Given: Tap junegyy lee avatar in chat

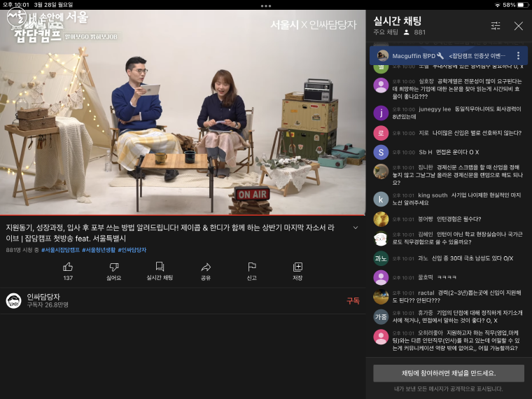Looking at the screenshot, I should pos(381,113).
